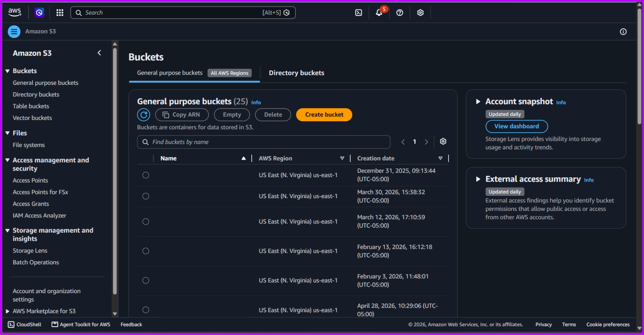Expand AWS Marketplace for S3

(x=7, y=311)
